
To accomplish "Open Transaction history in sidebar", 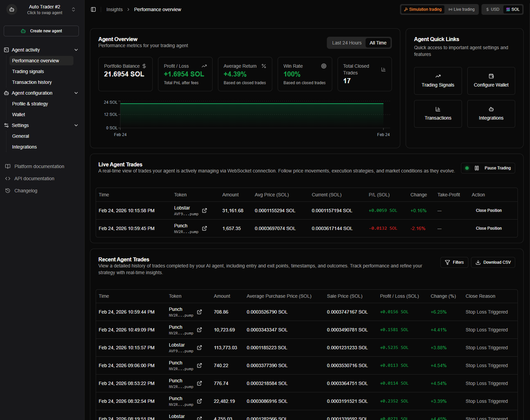I will 32,82.
